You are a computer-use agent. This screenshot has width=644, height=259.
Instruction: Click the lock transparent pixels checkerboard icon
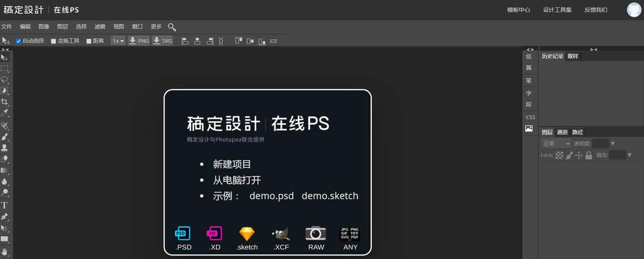coord(559,155)
